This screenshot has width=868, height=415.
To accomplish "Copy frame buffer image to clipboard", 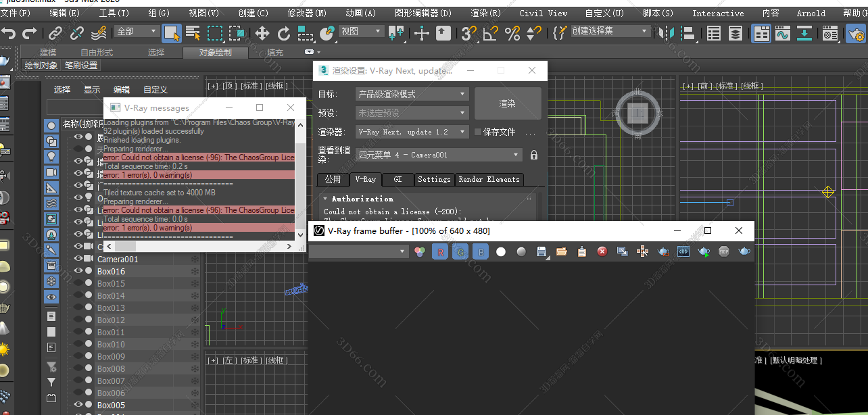I will coord(581,251).
